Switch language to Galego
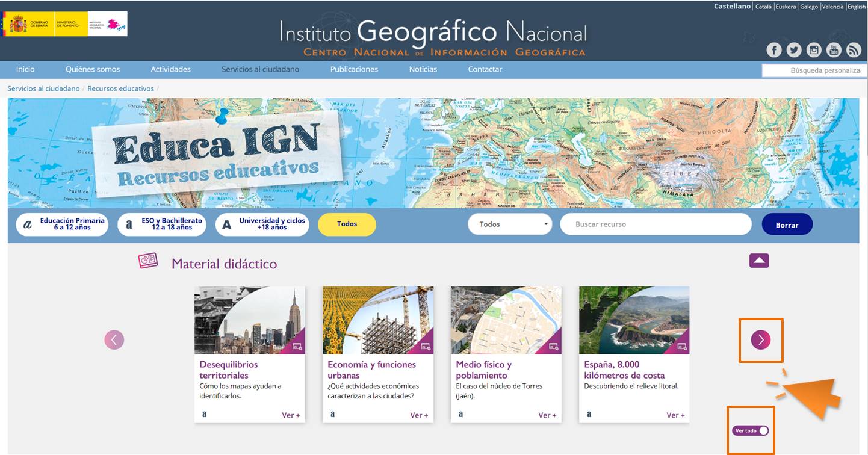The height and width of the screenshot is (455, 868). (809, 7)
